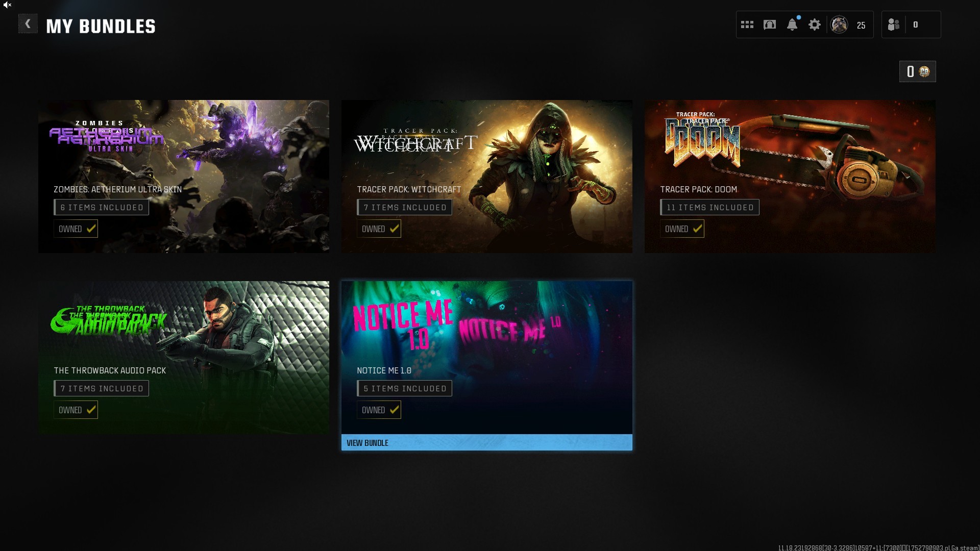Open the settings gear
The width and height of the screenshot is (980, 551).
coord(815,24)
